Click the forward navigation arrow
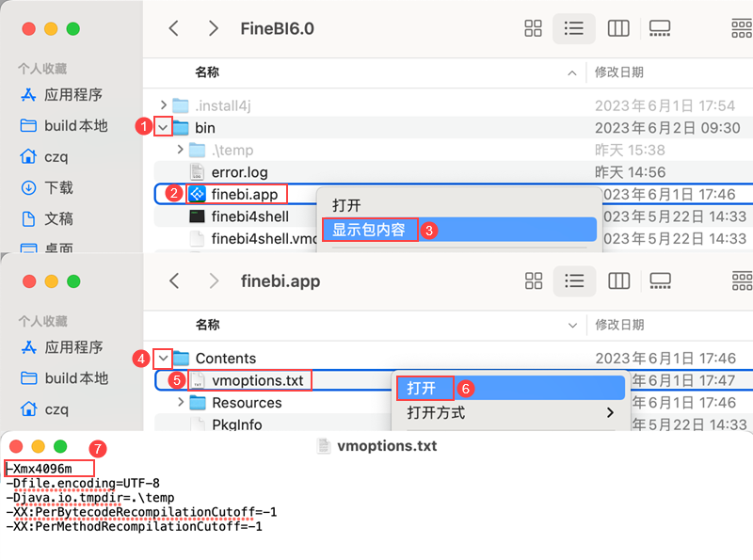 pyautogui.click(x=213, y=28)
